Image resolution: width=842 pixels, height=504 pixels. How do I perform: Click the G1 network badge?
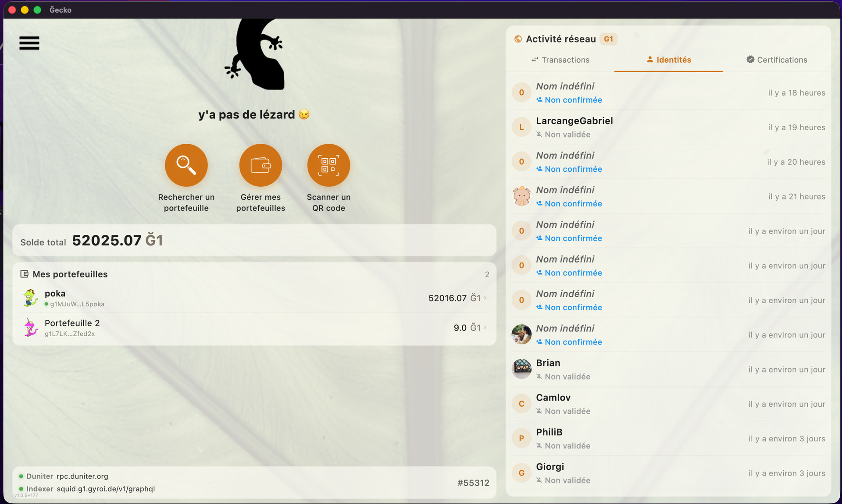click(x=608, y=39)
